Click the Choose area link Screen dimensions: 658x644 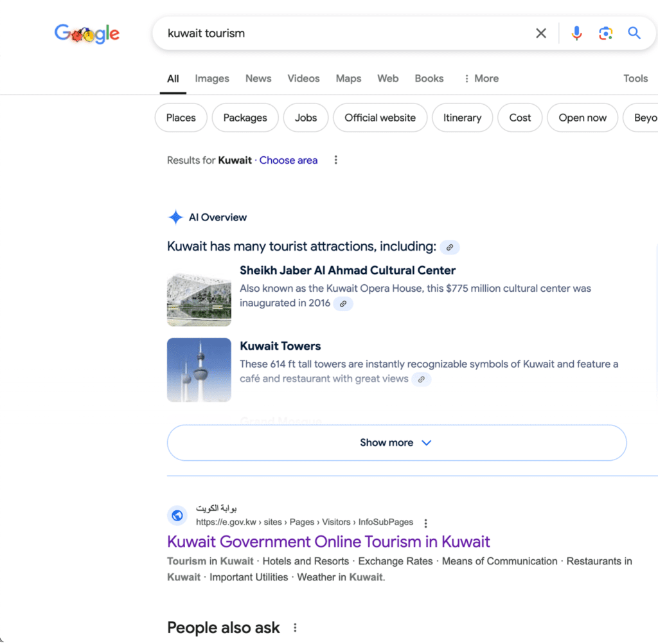click(289, 161)
